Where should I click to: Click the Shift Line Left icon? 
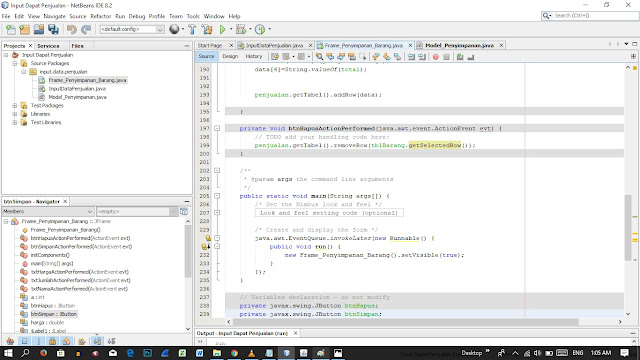click(x=411, y=57)
